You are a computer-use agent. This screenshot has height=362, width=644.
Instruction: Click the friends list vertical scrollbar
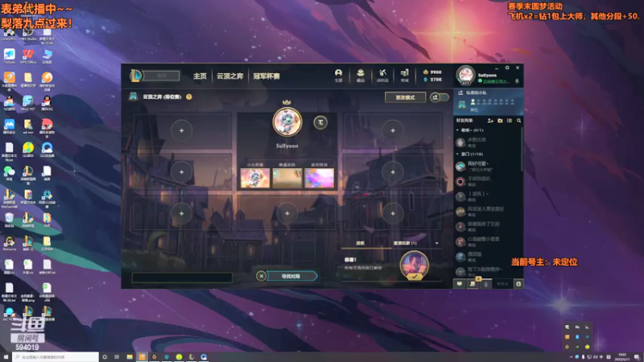coord(522,150)
